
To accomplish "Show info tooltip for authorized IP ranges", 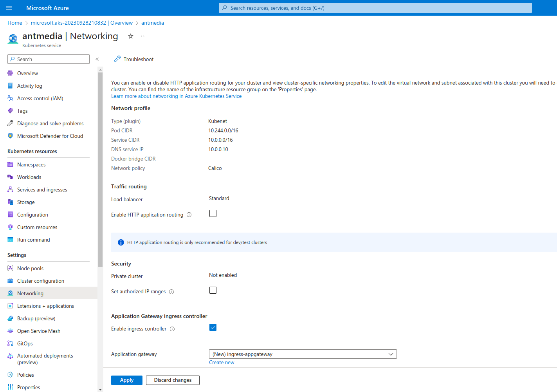I will pyautogui.click(x=171, y=292).
